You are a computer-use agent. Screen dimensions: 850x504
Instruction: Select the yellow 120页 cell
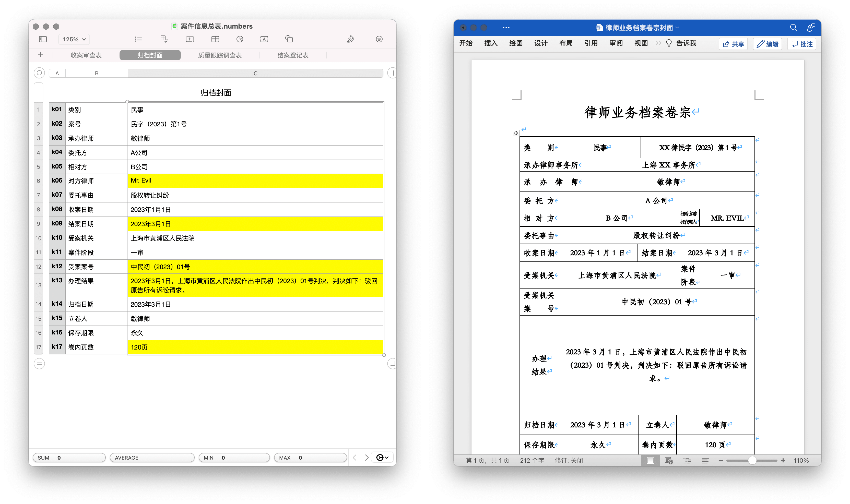[x=255, y=347]
